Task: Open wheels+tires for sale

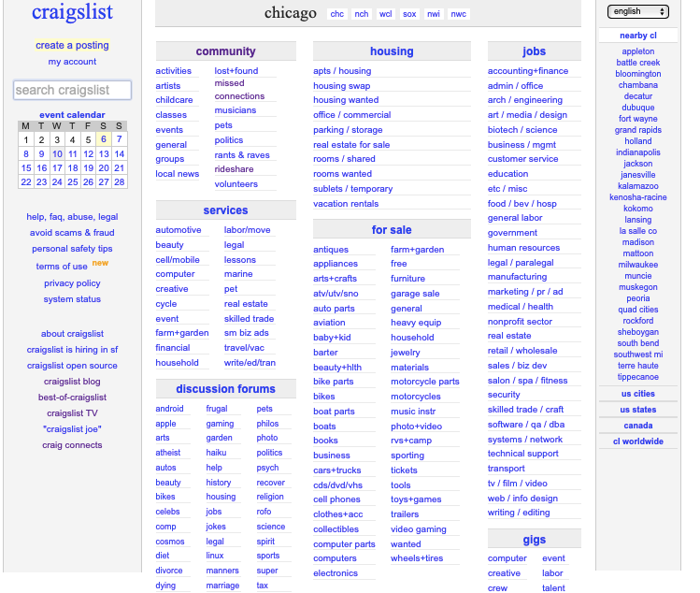Action: pyautogui.click(x=417, y=558)
